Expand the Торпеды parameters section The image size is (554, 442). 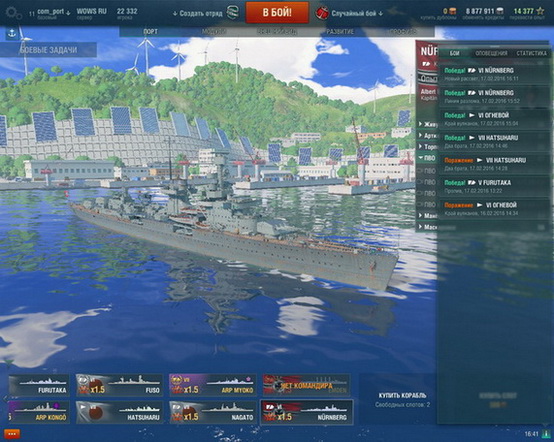(x=428, y=147)
